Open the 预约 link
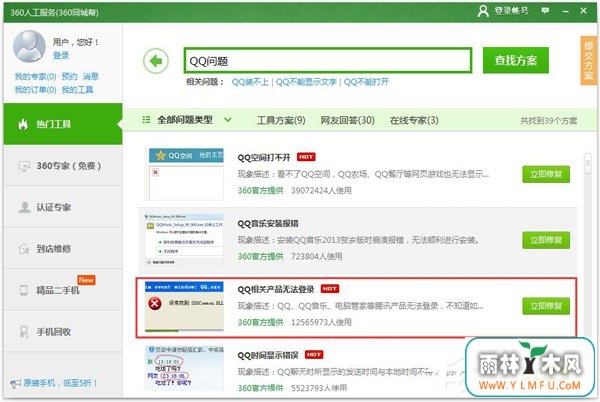This screenshot has height=402, width=600. point(69,76)
